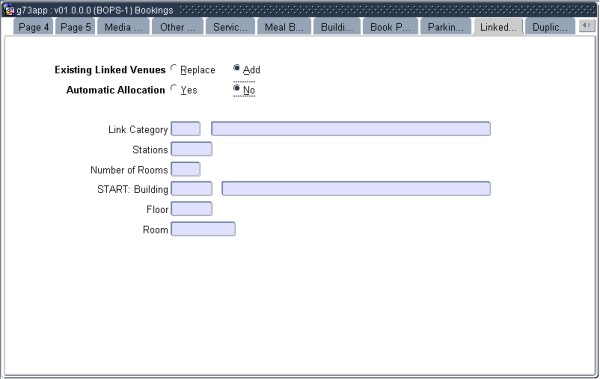Click the Floor input field
The height and width of the screenshot is (379, 600).
(x=191, y=209)
